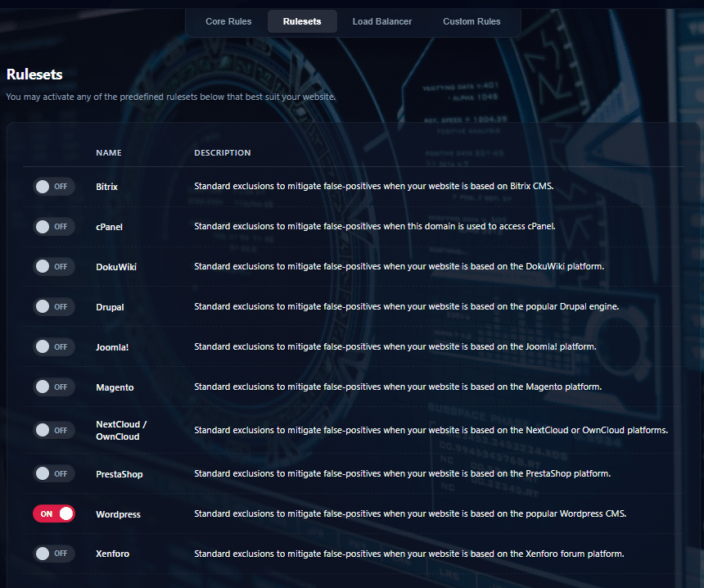Viewport: 704px width, 588px height.
Task: Select the popular Wordpress CMS description
Action: tap(410, 513)
